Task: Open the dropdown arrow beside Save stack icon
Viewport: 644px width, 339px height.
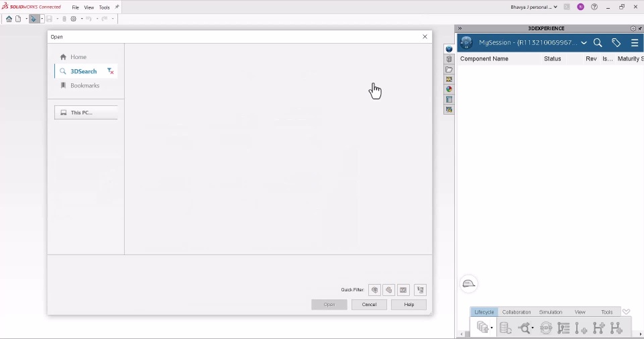Action: 491,328
